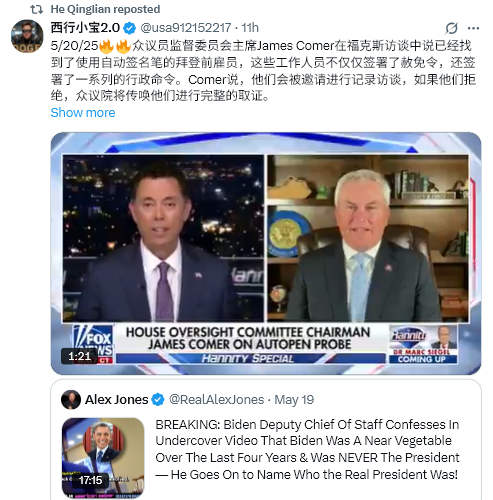Expand post text with Show more

click(x=83, y=113)
